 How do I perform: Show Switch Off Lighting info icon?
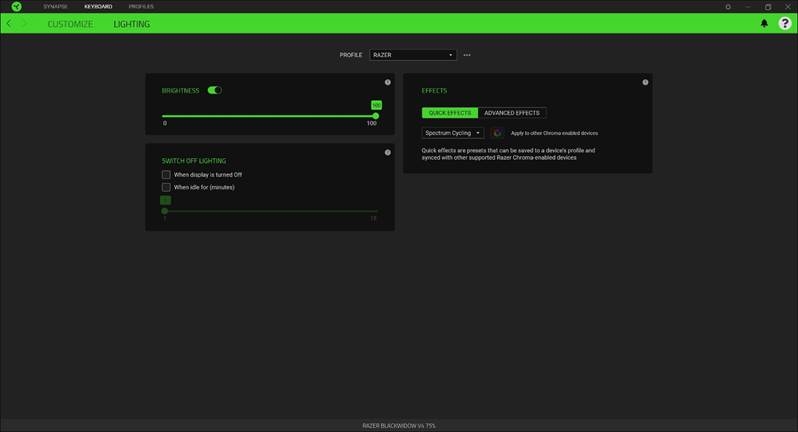click(x=388, y=152)
